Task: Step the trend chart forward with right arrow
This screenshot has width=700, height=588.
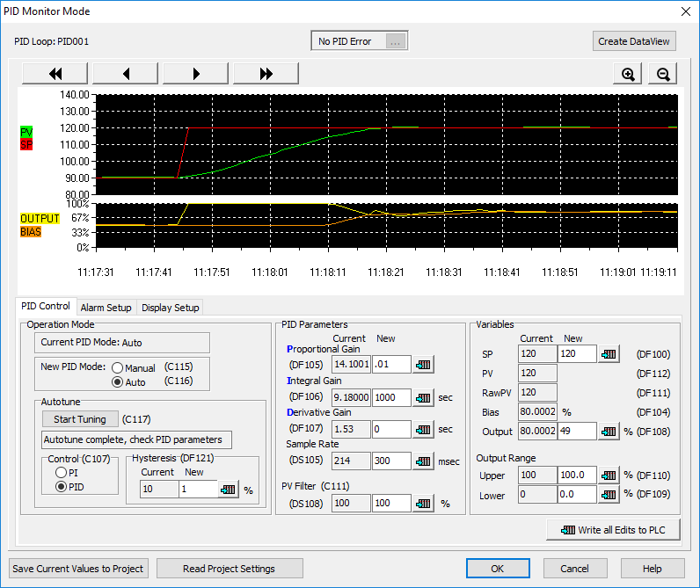Action: point(195,75)
